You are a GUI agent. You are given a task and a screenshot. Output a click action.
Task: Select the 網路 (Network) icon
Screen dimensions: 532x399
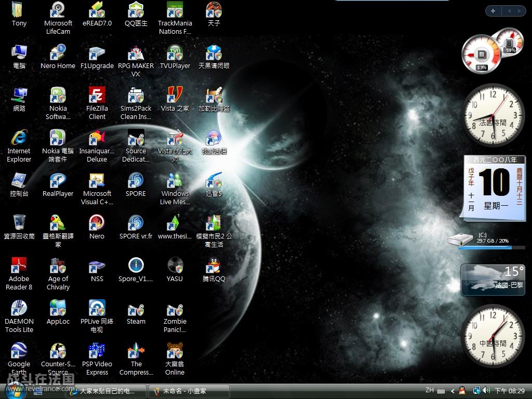[x=19, y=95]
